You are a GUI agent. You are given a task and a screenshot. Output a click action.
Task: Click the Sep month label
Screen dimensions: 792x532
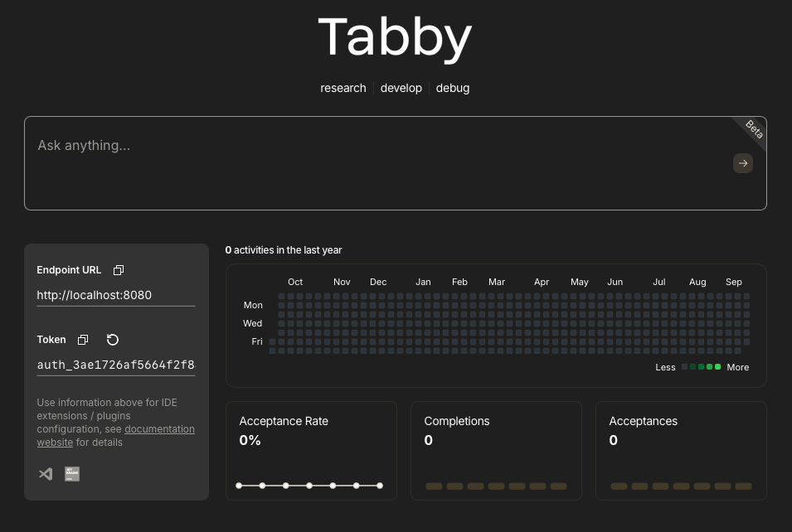click(733, 282)
